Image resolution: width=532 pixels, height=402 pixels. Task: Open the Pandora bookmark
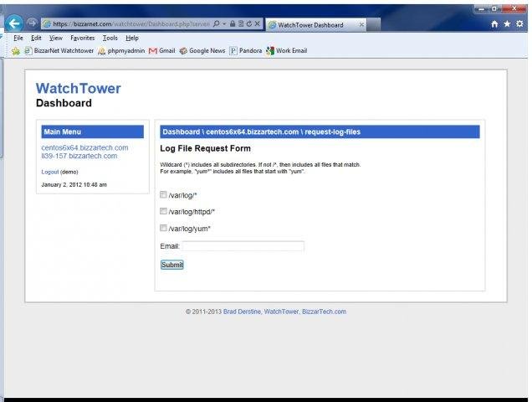246,50
